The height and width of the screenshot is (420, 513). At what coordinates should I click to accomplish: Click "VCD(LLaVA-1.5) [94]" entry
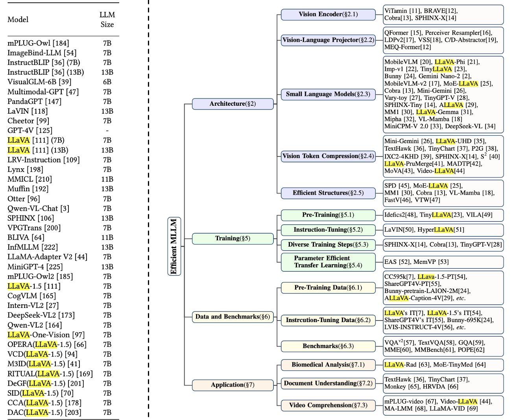click(x=42, y=354)
